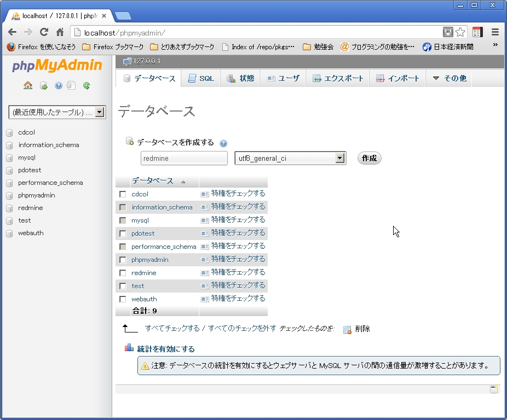Switch to the ユーザ tab
Viewport: 507px width, 420px height.
coord(283,79)
